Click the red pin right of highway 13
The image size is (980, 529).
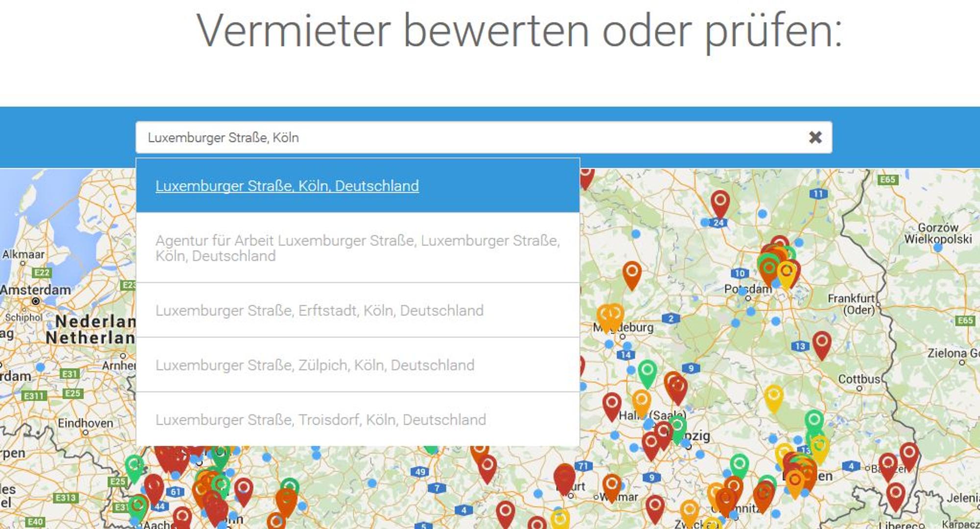pyautogui.click(x=822, y=345)
